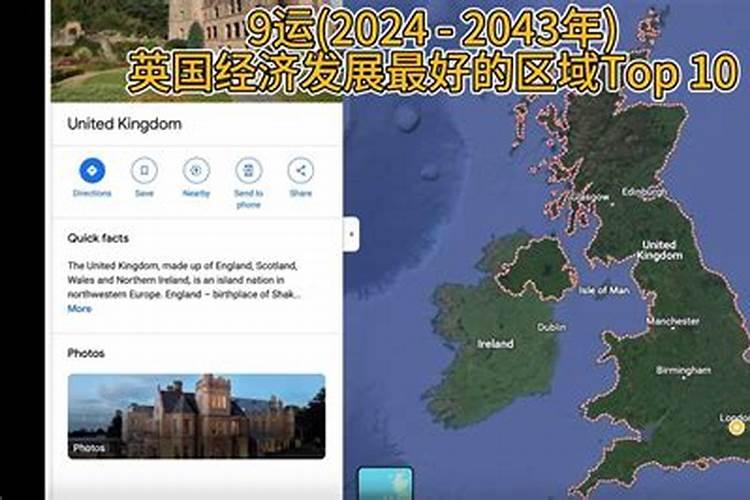Click the Photos section heading
Viewport: 750px width, 500px height.
[86, 353]
